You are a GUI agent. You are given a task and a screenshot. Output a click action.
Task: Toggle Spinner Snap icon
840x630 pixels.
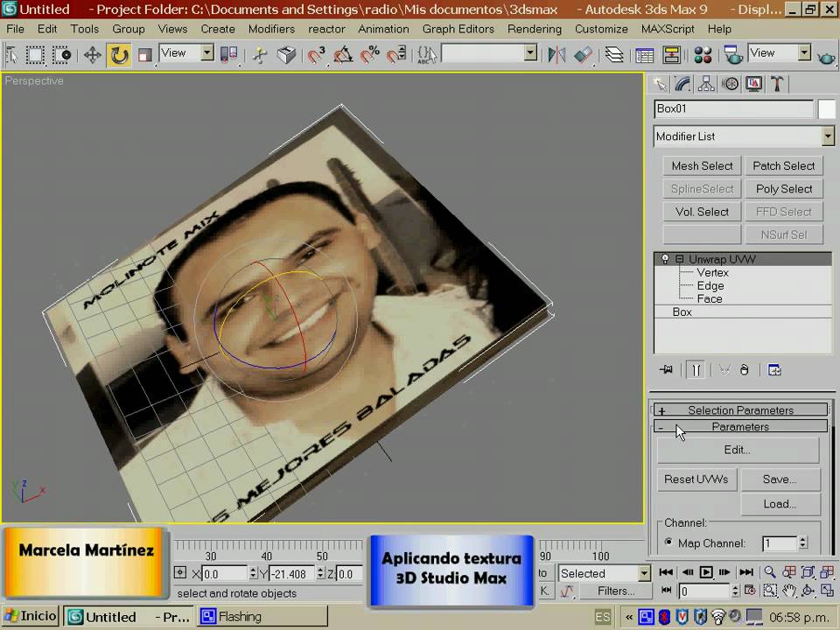tap(395, 54)
